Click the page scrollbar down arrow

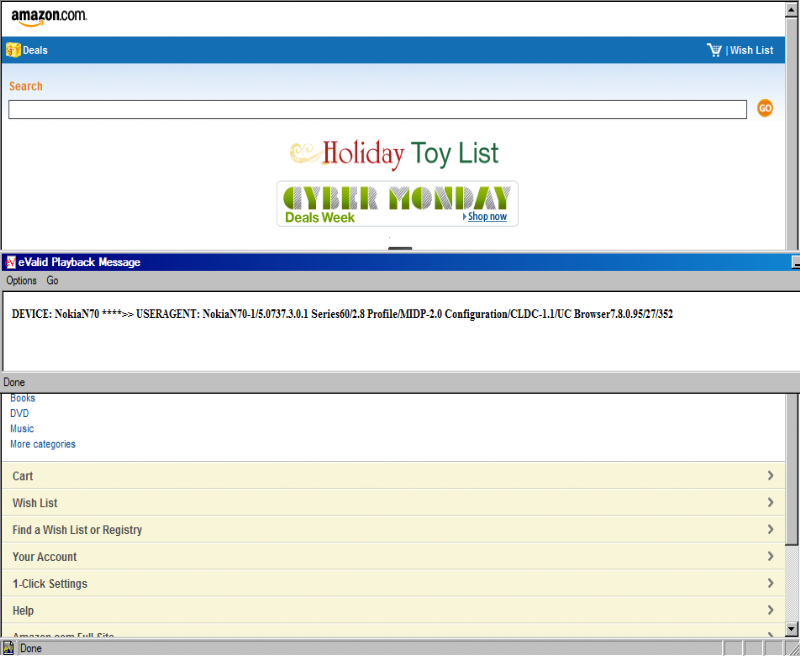(x=792, y=628)
